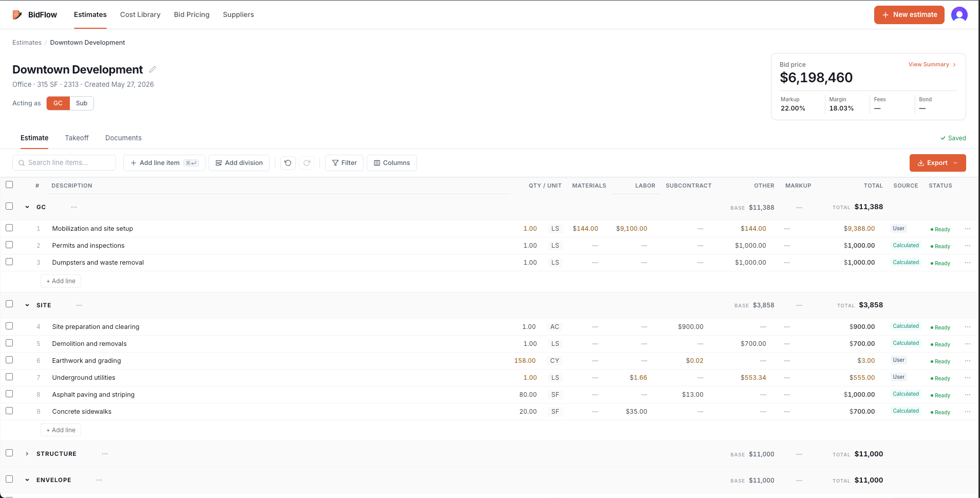Add a new division

click(x=239, y=163)
